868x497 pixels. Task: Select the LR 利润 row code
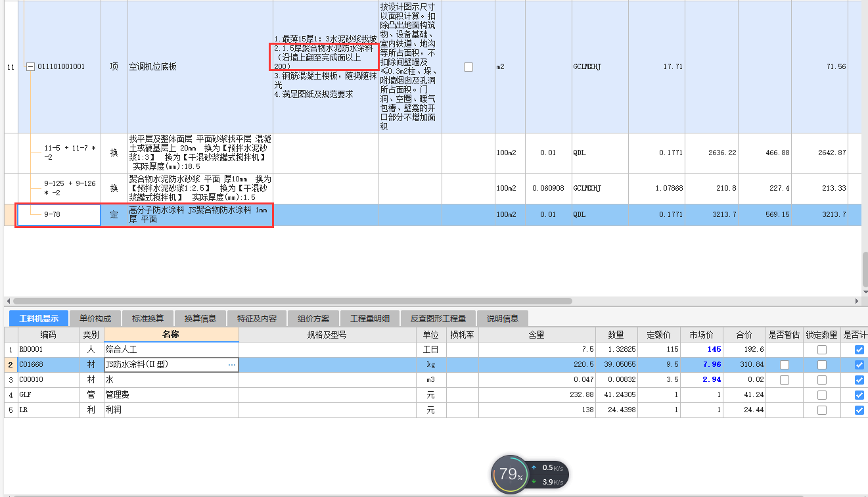[48, 410]
